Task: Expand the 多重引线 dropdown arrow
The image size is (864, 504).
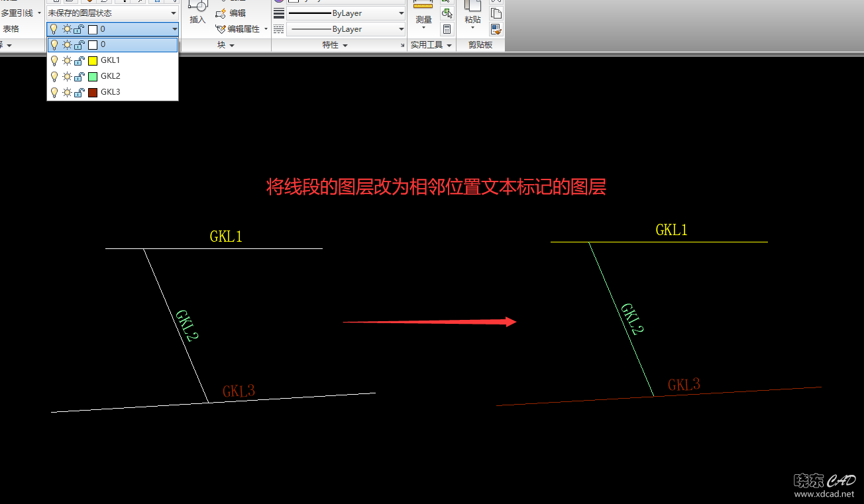Action: (39, 13)
